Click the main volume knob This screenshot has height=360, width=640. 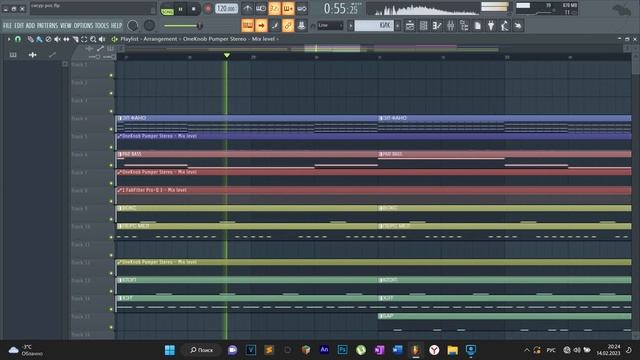click(133, 25)
